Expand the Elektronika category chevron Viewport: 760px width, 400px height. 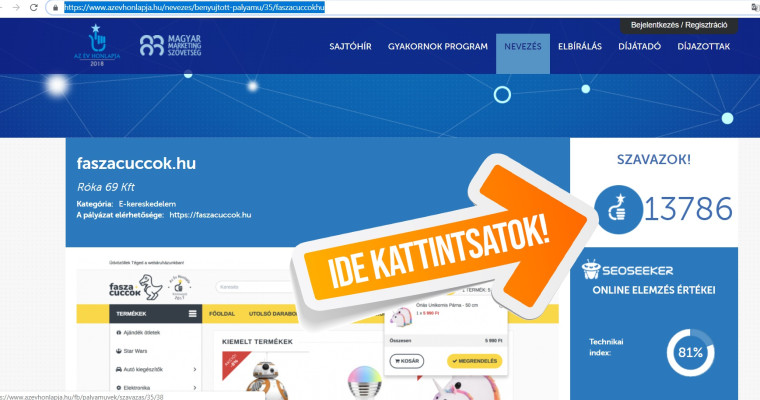tap(195, 388)
